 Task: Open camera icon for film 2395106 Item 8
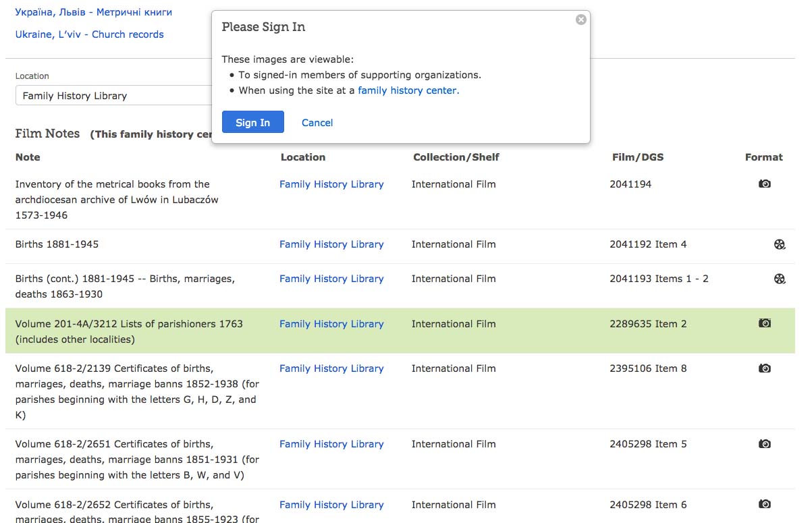coord(764,368)
